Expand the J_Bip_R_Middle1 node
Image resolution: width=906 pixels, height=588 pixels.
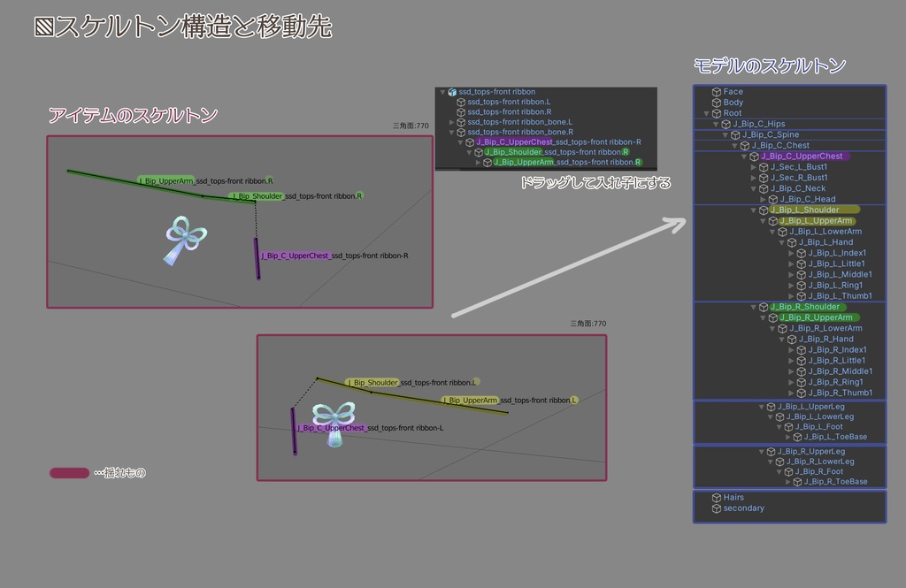[x=791, y=371]
